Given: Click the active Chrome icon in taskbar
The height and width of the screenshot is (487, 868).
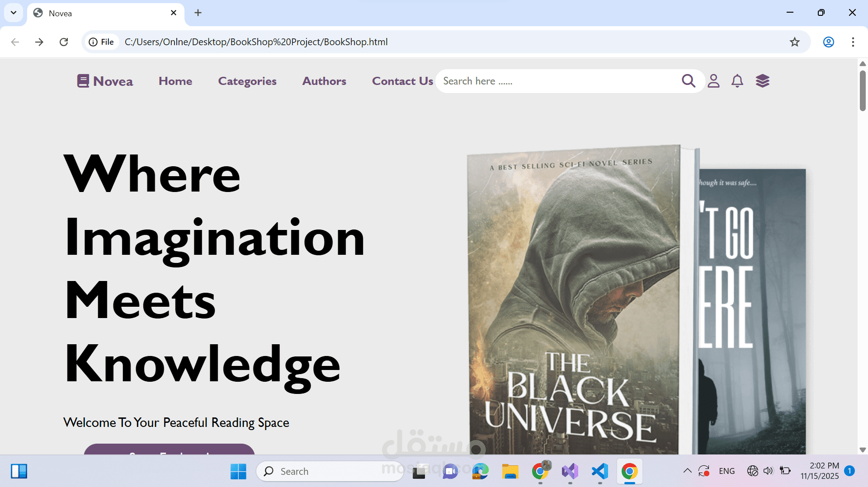Looking at the screenshot, I should [x=629, y=471].
